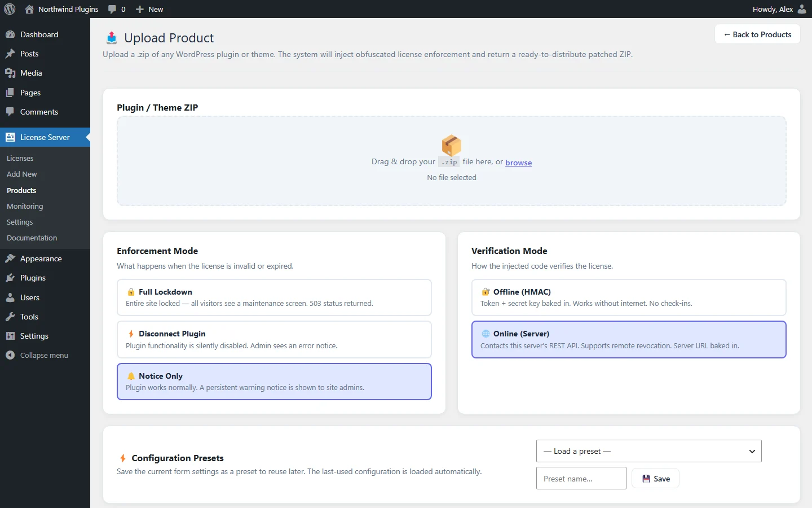
Task: Select the Full Lockdown enforcement mode
Action: pyautogui.click(x=274, y=297)
